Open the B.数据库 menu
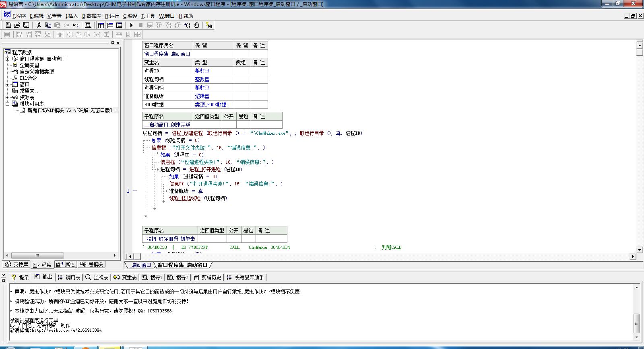644x349 pixels. (92, 16)
